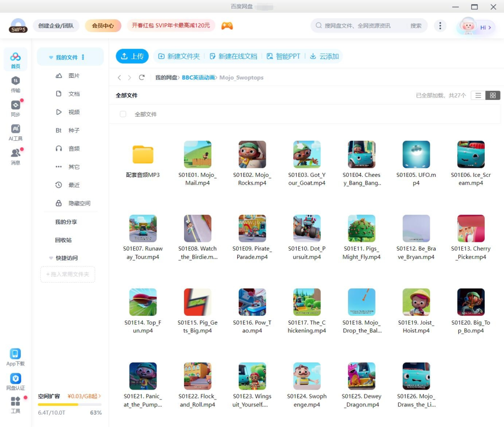Click BBC英语动画 in the breadcrumb path
This screenshot has height=427, width=504.
(198, 78)
